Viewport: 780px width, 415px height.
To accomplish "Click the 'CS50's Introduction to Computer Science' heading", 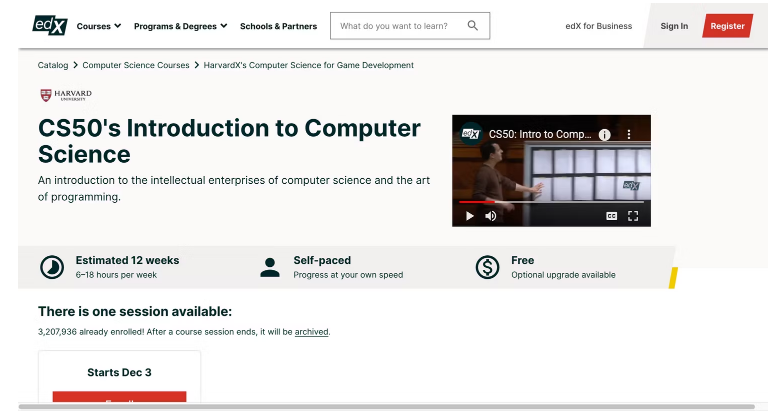I will pyautogui.click(x=229, y=141).
